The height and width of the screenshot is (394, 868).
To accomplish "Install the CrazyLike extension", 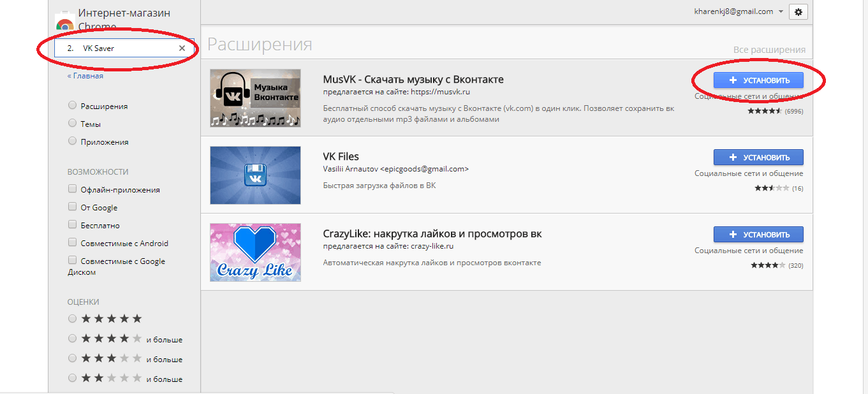I will [758, 234].
